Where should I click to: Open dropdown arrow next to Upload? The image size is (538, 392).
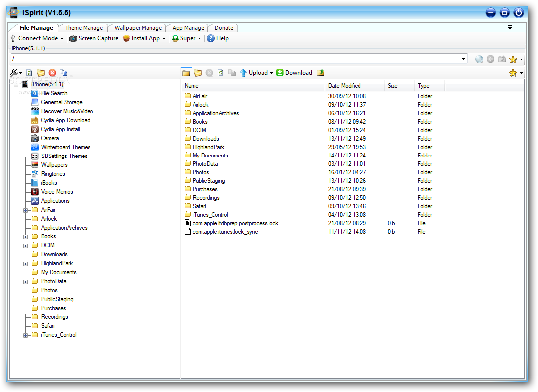pos(271,73)
